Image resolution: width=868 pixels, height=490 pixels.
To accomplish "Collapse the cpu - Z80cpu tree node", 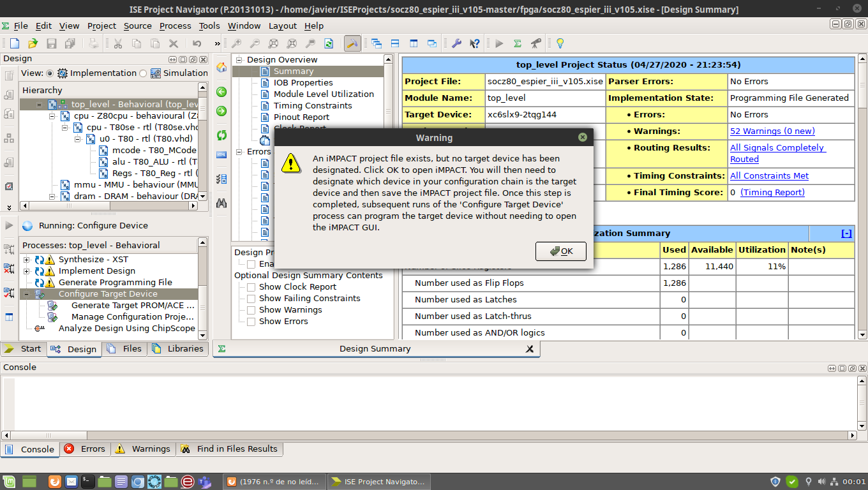I will tap(52, 116).
